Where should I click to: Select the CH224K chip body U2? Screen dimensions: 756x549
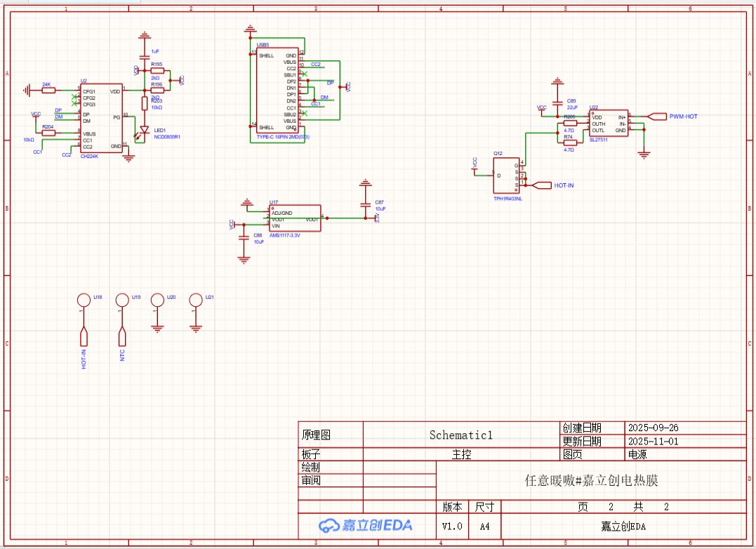101,118
